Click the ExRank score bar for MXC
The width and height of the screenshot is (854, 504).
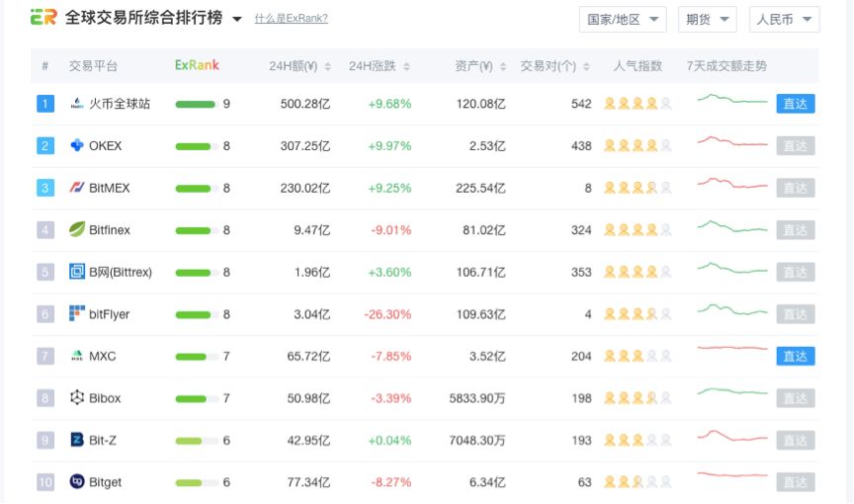tap(197, 357)
